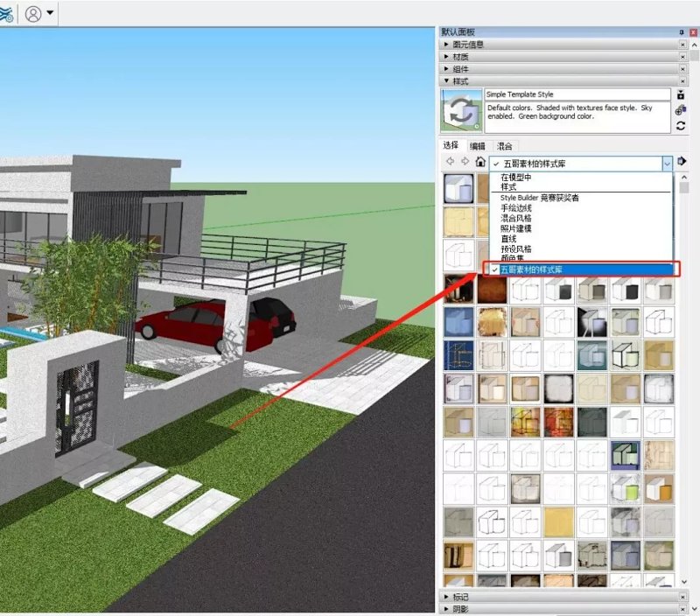Expand the 组件 panel
This screenshot has width=700, height=616.
pyautogui.click(x=446, y=69)
